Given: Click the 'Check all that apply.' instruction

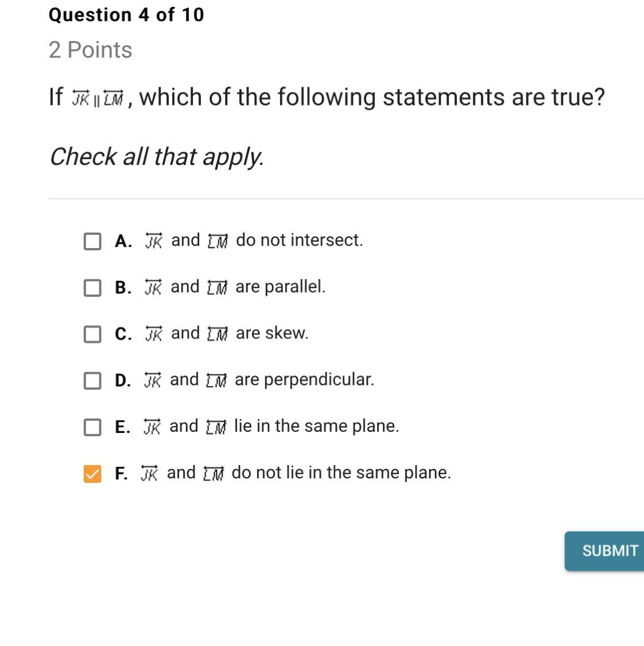Looking at the screenshot, I should click(x=157, y=156).
